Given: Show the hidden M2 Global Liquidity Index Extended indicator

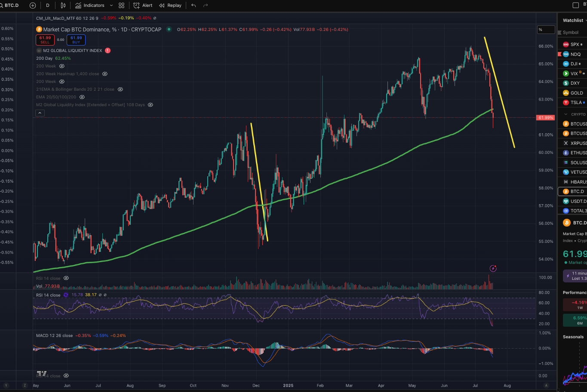Looking at the screenshot, I should coord(150,104).
